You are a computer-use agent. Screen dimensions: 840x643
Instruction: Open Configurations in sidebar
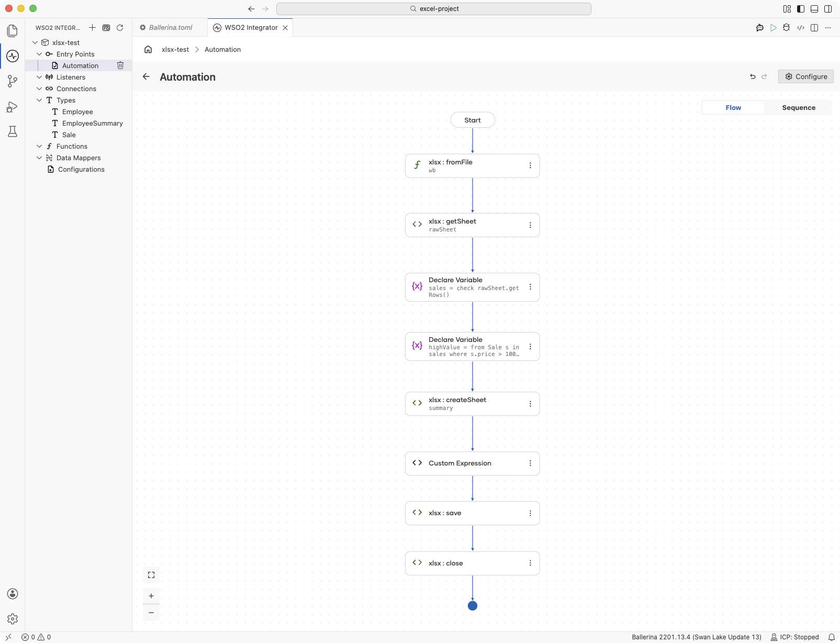[81, 169]
